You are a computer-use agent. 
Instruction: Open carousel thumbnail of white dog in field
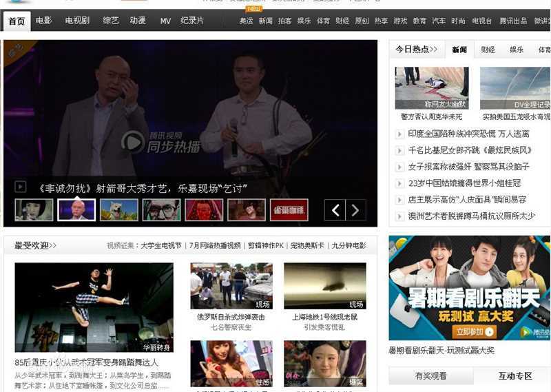pyautogui.click(x=119, y=210)
